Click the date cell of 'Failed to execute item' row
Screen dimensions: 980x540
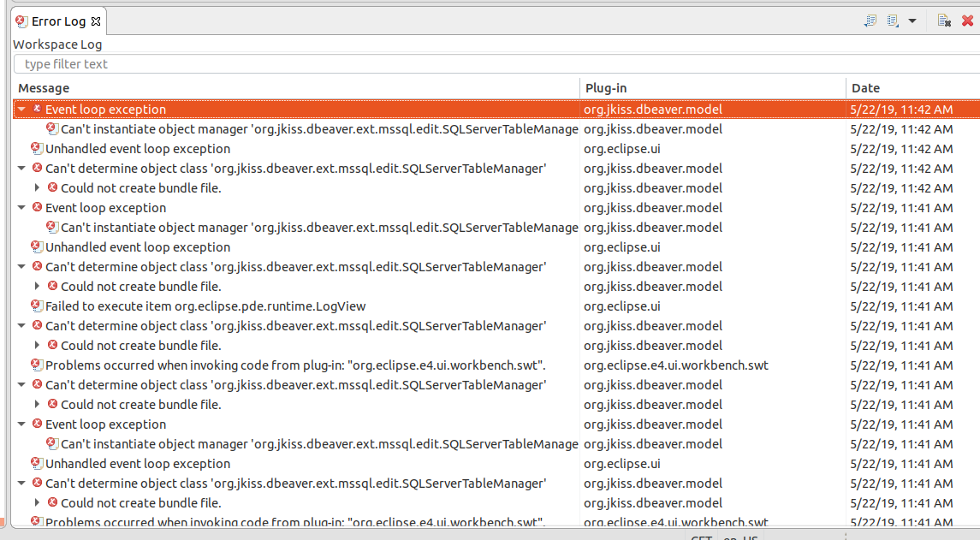click(901, 306)
